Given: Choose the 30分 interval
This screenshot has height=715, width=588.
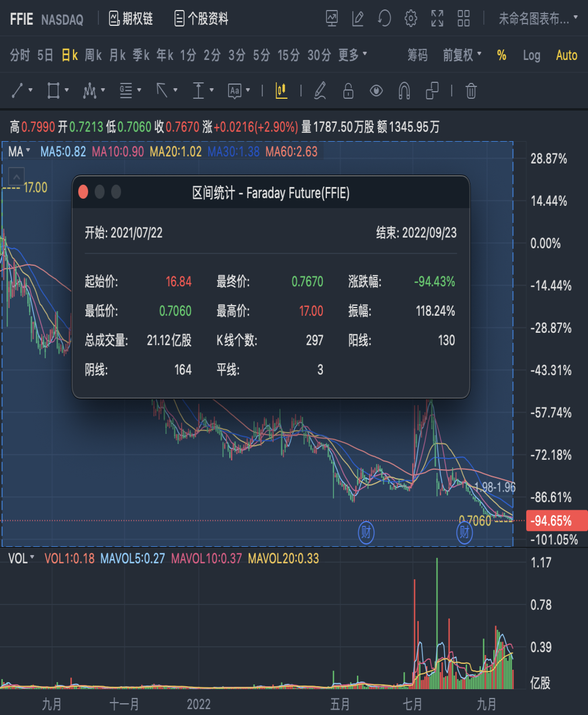Looking at the screenshot, I should [319, 55].
